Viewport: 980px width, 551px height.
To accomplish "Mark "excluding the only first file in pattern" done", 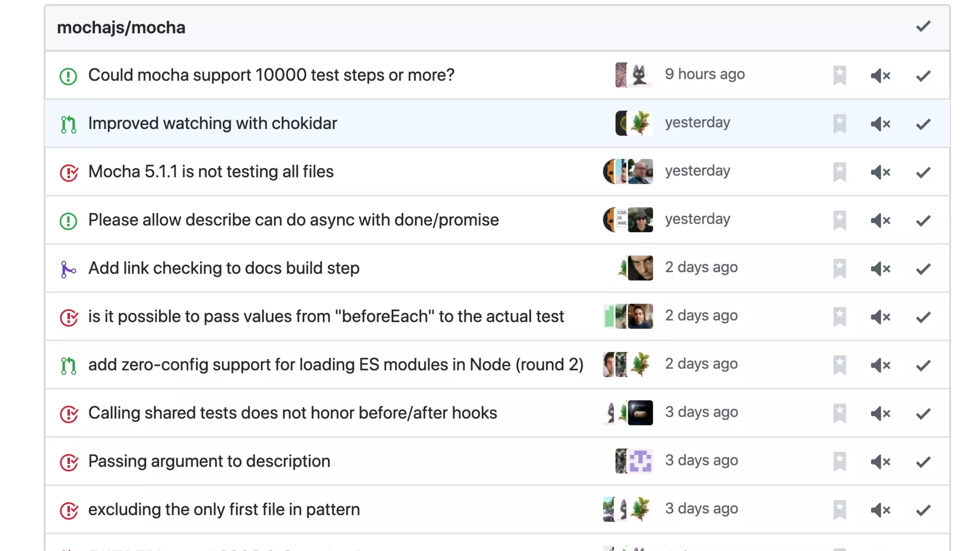I will tap(923, 510).
